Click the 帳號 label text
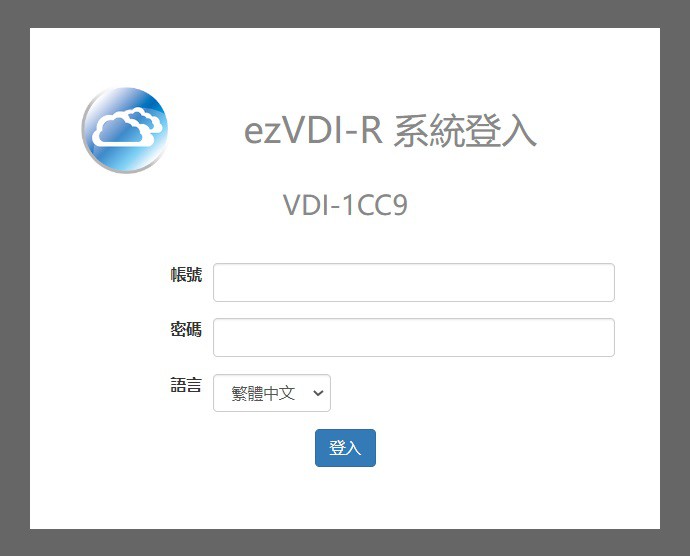This screenshot has width=690, height=556. click(x=186, y=274)
